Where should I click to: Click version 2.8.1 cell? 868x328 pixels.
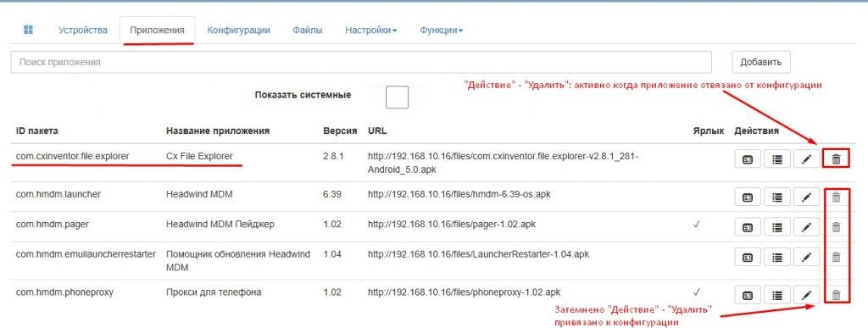pyautogui.click(x=333, y=157)
